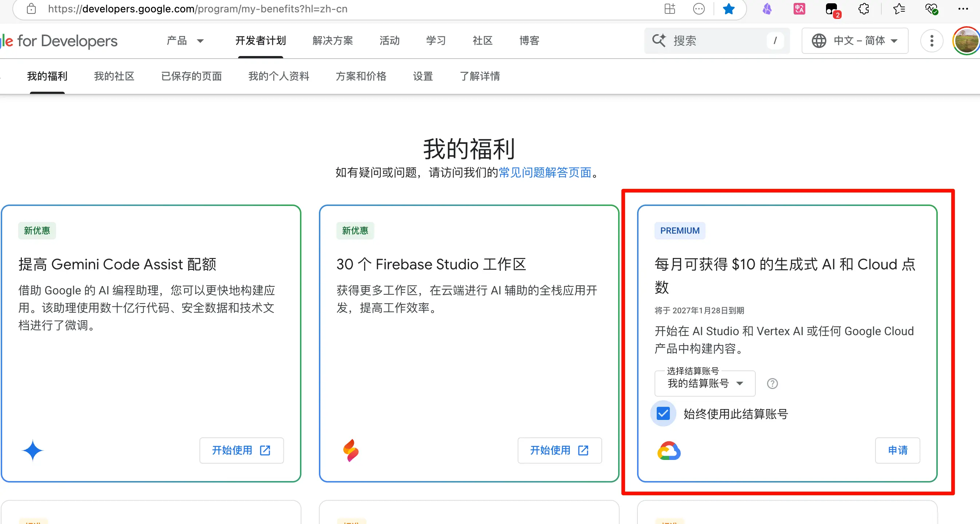Click help question mark beside billing account
This screenshot has width=980, height=524.
772,383
